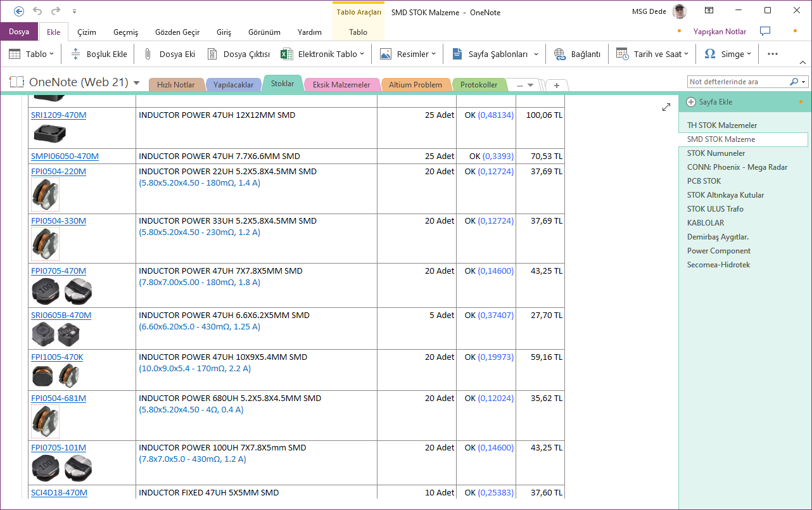Collapse the ribbon with the chevron
Screen dimensions: 812x510
(802, 62)
